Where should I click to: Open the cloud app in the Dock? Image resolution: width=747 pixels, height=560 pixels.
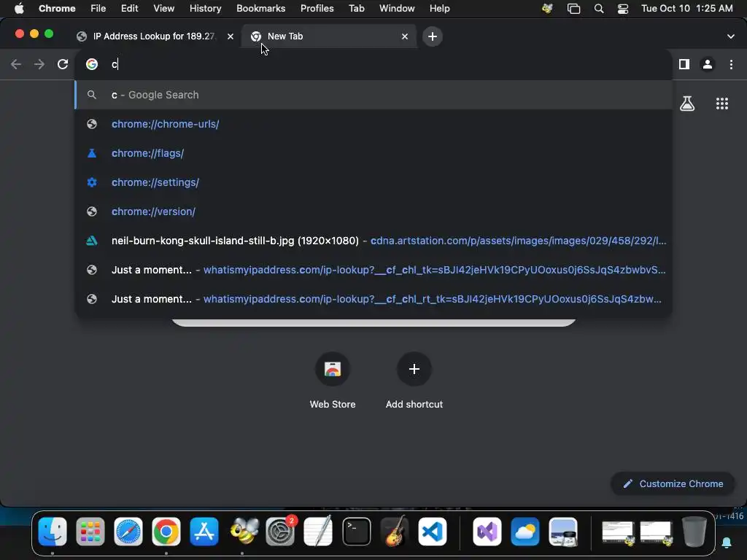pyautogui.click(x=525, y=532)
